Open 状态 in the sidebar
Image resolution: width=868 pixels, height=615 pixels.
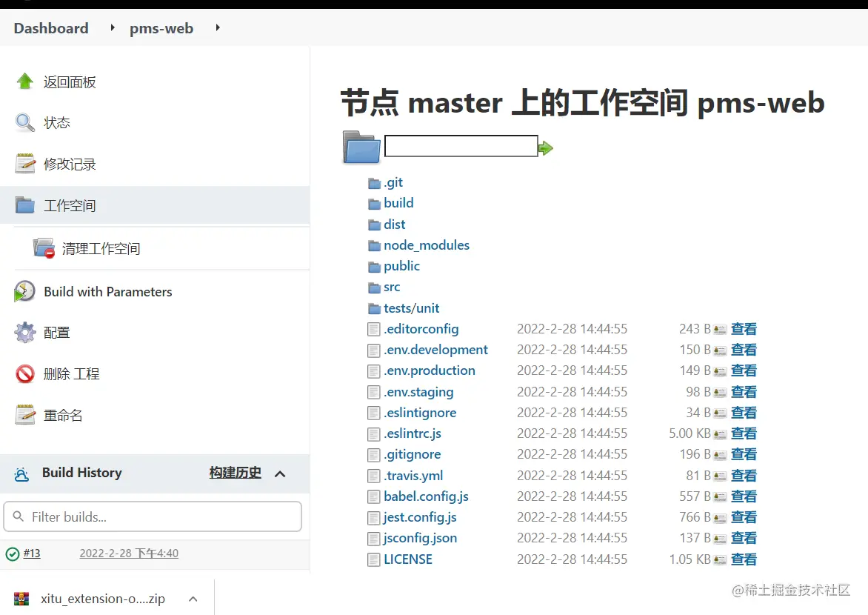coord(57,122)
